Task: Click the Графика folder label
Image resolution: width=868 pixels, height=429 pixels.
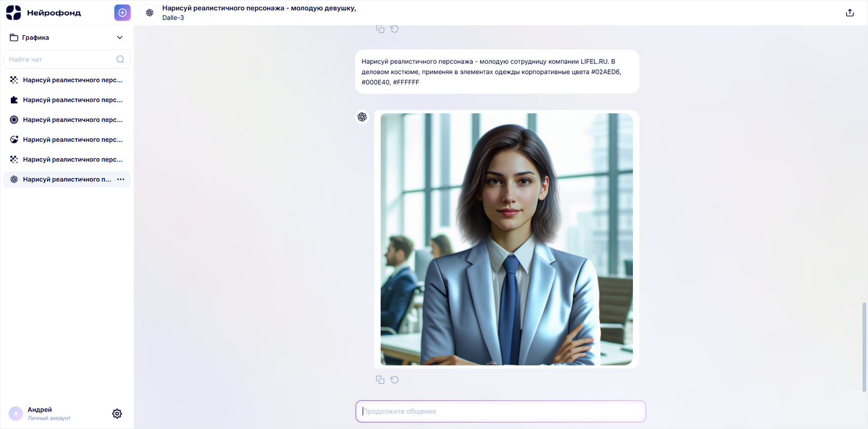Action: click(36, 38)
